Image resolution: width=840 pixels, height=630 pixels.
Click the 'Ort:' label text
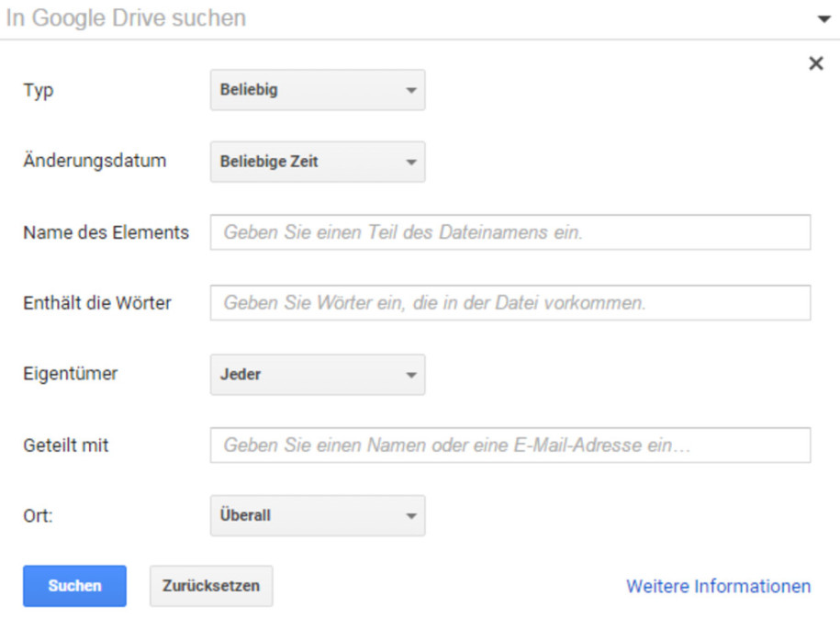pyautogui.click(x=38, y=516)
